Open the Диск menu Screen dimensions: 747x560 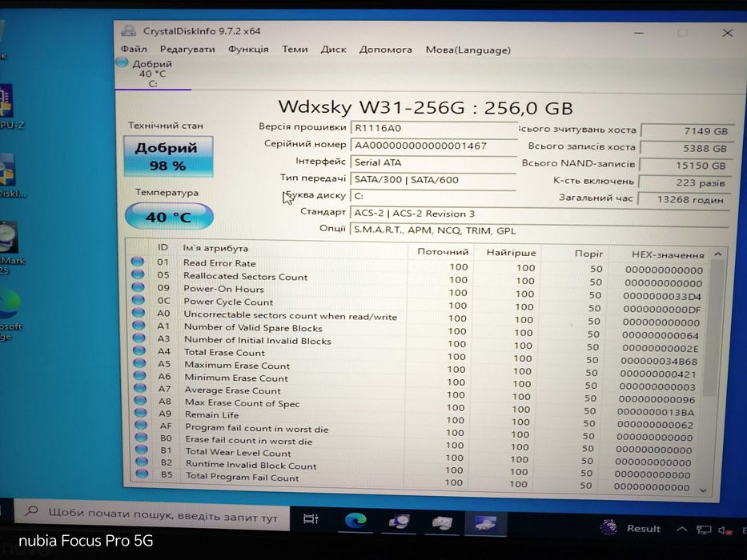(x=334, y=50)
